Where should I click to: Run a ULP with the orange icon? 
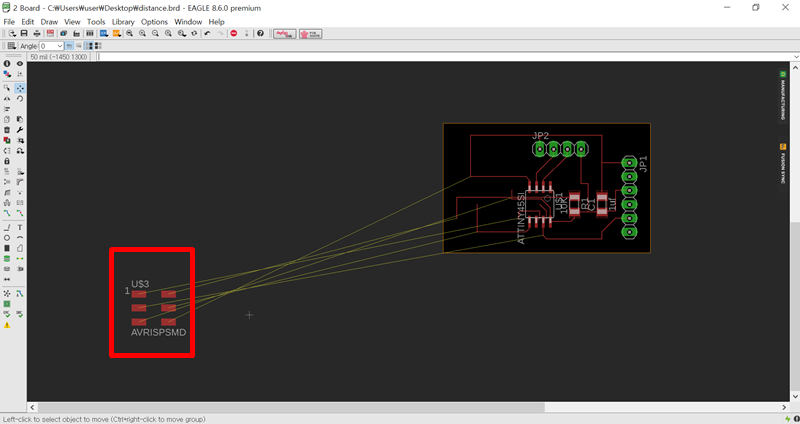(117, 34)
